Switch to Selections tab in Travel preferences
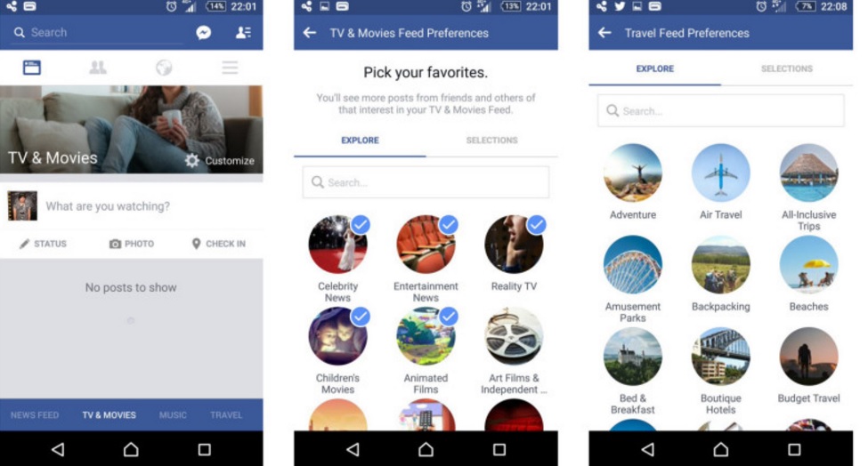 pyautogui.click(x=787, y=69)
